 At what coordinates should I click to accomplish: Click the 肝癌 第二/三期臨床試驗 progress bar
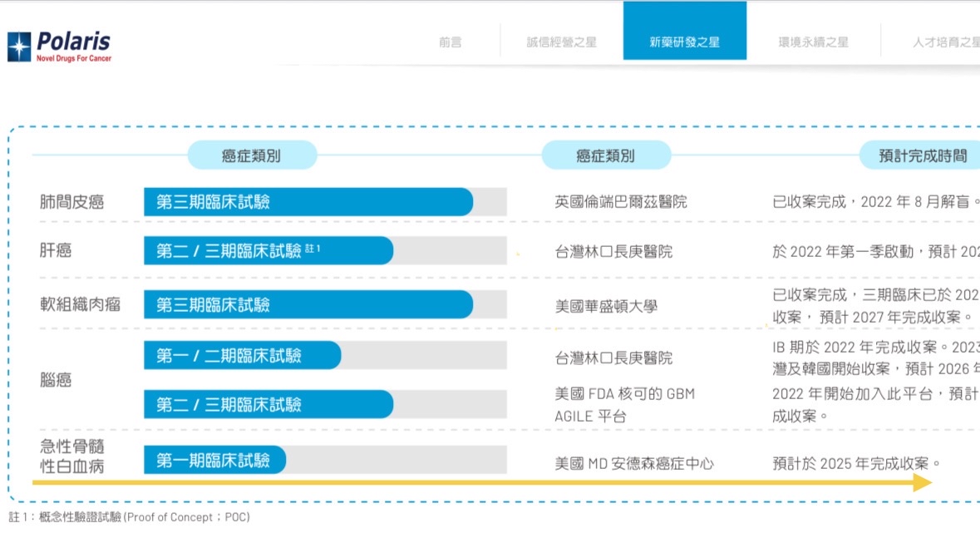[x=268, y=250]
